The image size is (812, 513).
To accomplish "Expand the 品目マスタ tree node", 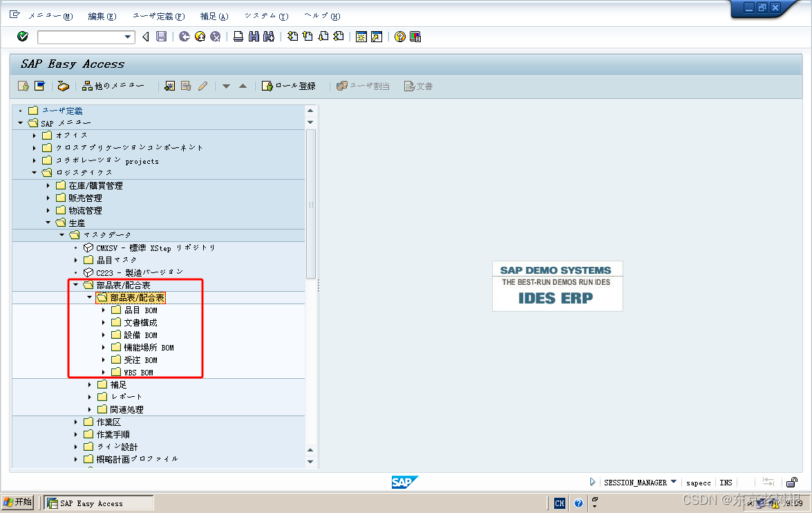I will pos(76,259).
